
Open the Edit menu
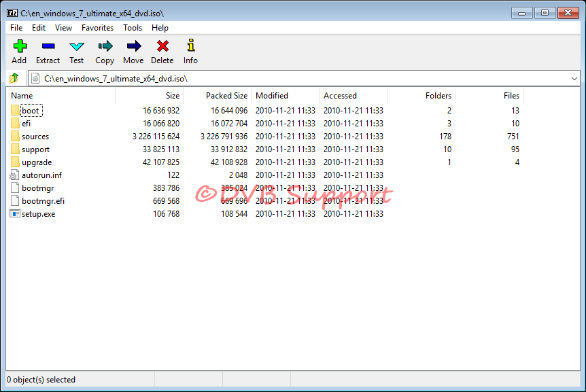(x=39, y=28)
